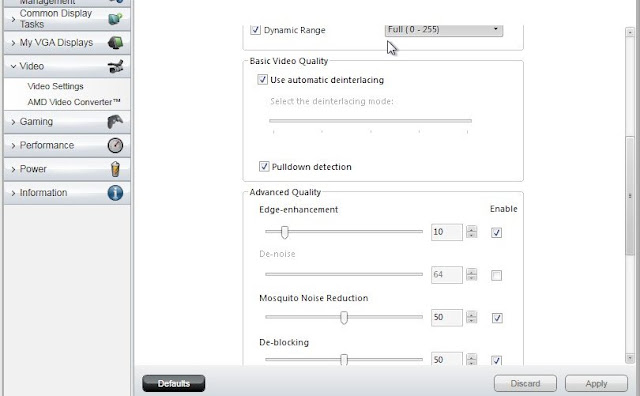
Task: Click the Gaming controller icon
Action: click(115, 122)
